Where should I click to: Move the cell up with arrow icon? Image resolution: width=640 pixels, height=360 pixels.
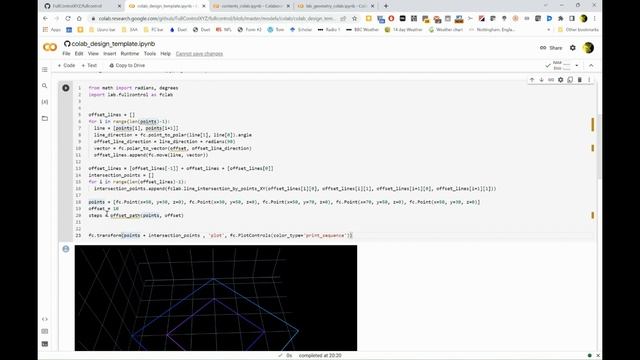(532, 80)
